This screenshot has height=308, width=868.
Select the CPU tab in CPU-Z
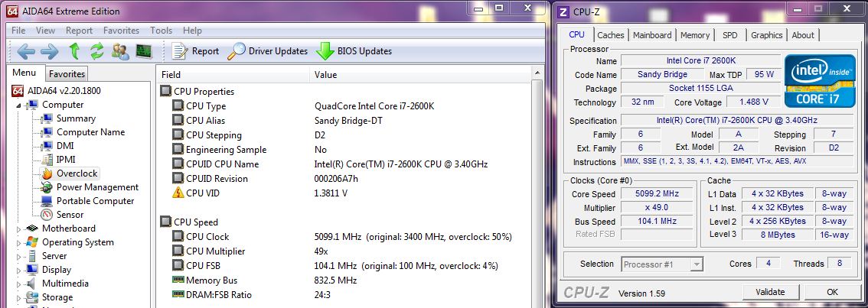pyautogui.click(x=577, y=34)
